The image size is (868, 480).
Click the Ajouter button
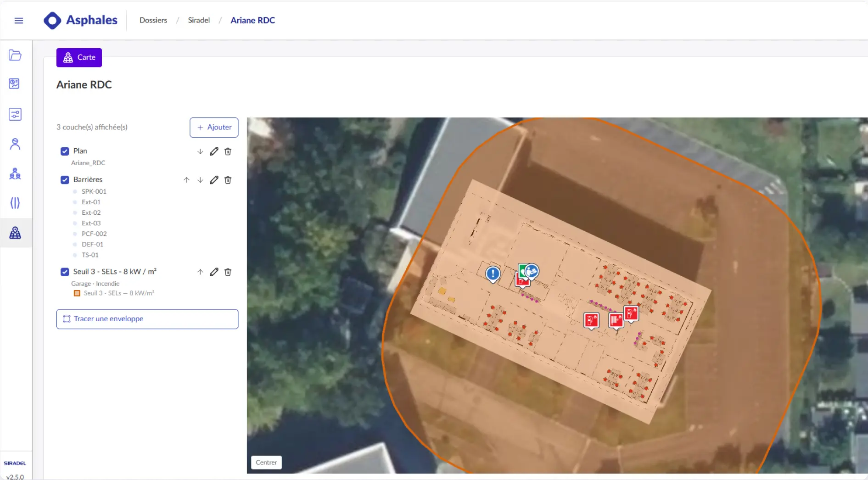[214, 128]
